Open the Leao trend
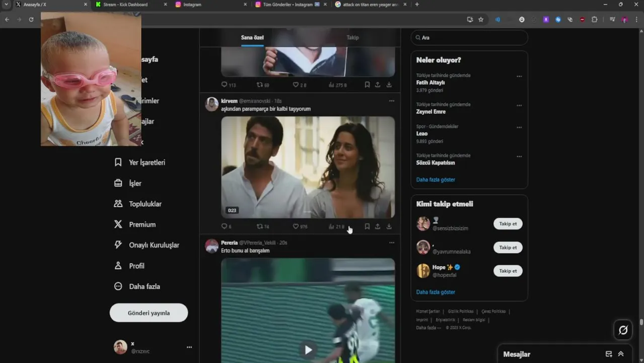 pyautogui.click(x=422, y=134)
